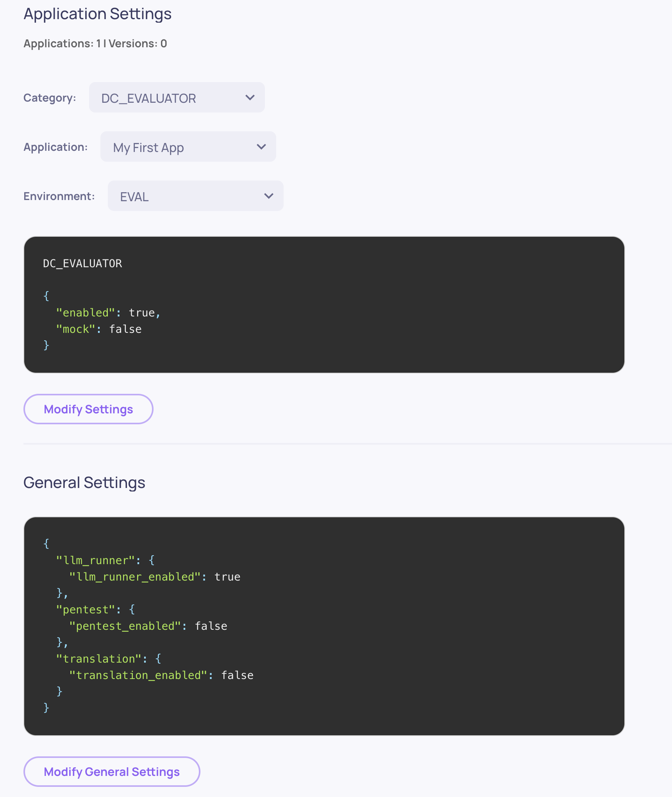This screenshot has width=672, height=797.
Task: Click the "pentest_enabled": false line
Action: point(148,626)
